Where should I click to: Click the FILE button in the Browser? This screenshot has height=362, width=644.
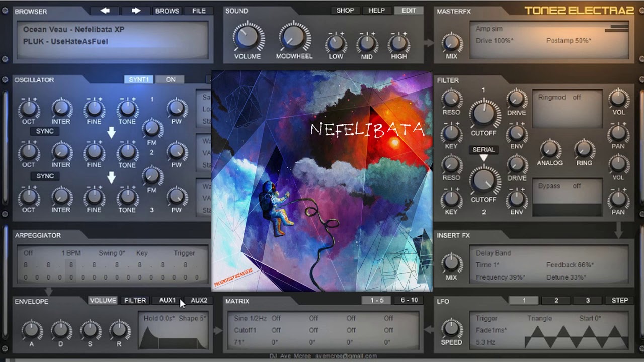click(198, 10)
